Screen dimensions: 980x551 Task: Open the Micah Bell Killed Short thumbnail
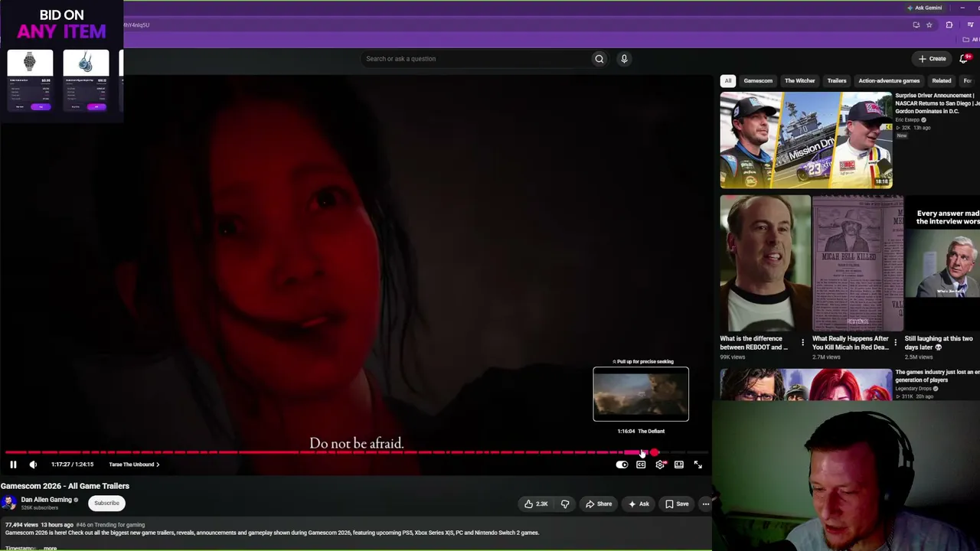point(857,263)
